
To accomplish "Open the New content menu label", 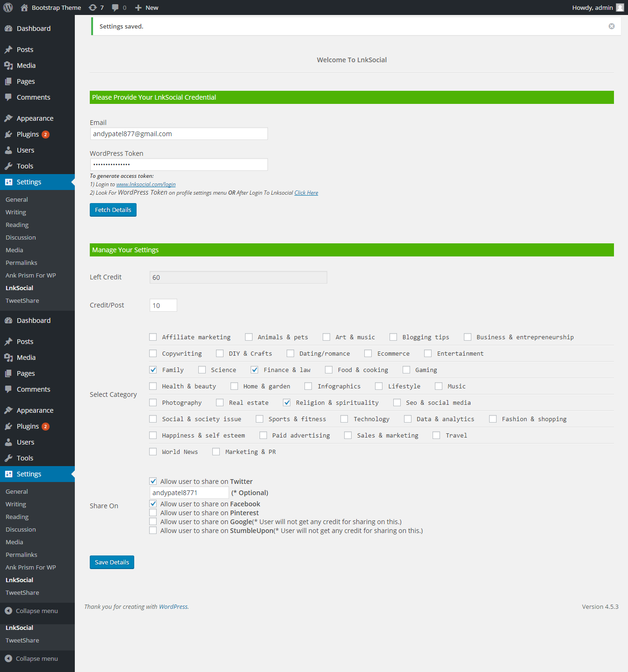I will click(x=152, y=7).
